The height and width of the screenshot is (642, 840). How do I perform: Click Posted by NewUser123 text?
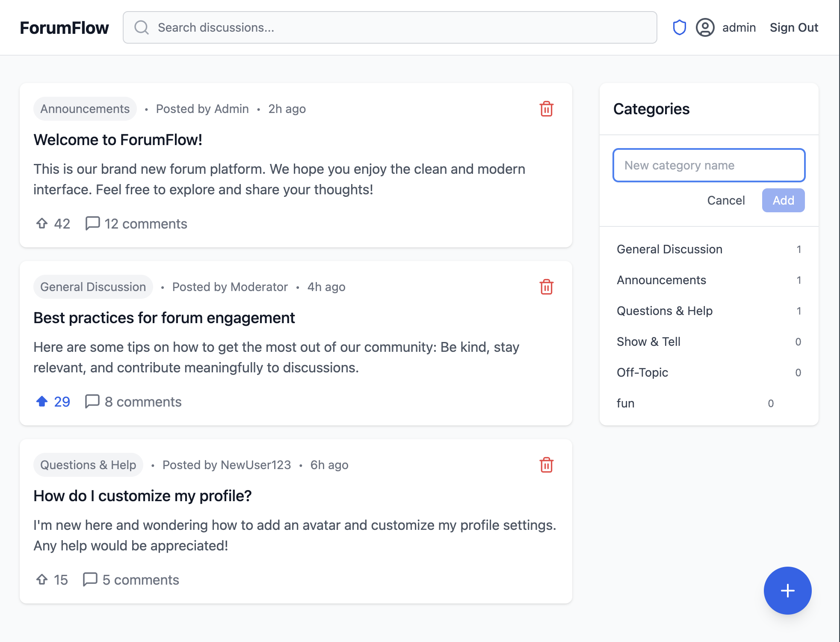tap(227, 465)
